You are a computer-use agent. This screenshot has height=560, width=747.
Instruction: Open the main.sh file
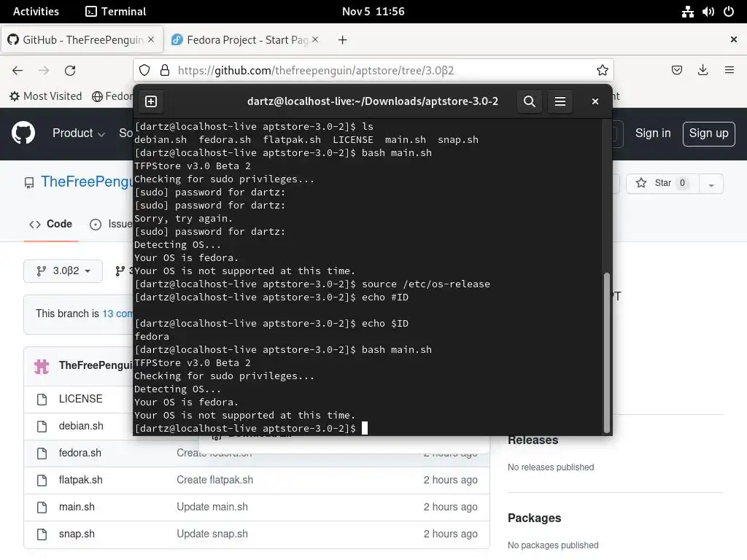click(x=77, y=507)
